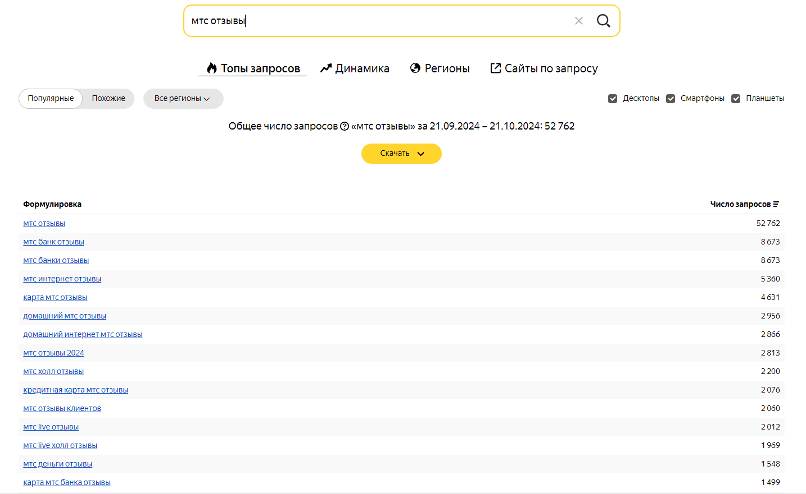806x494 pixels.
Task: Click the мтс live холл отзывы link
Action: point(60,445)
